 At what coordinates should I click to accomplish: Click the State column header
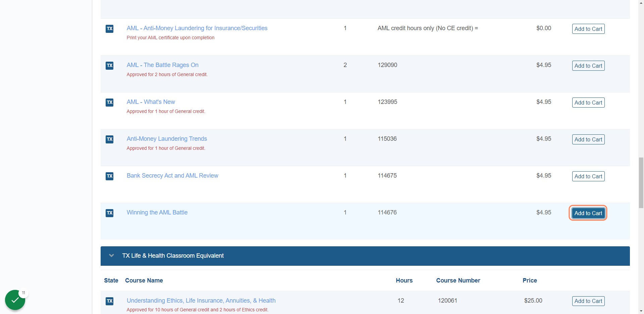pos(111,280)
